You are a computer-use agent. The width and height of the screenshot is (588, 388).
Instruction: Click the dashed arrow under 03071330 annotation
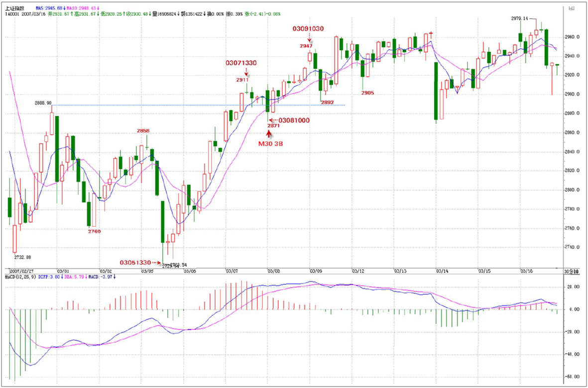tap(246, 73)
